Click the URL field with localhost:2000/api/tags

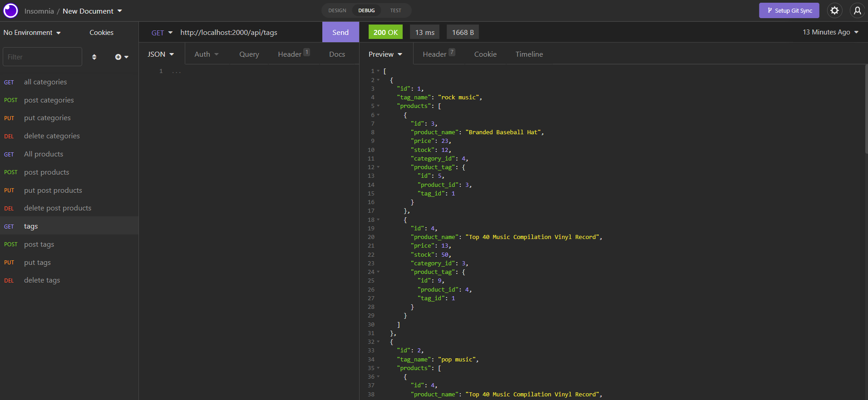point(248,33)
